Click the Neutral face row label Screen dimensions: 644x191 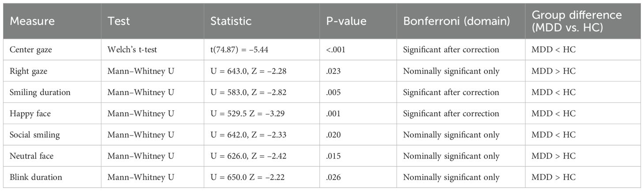(32, 156)
